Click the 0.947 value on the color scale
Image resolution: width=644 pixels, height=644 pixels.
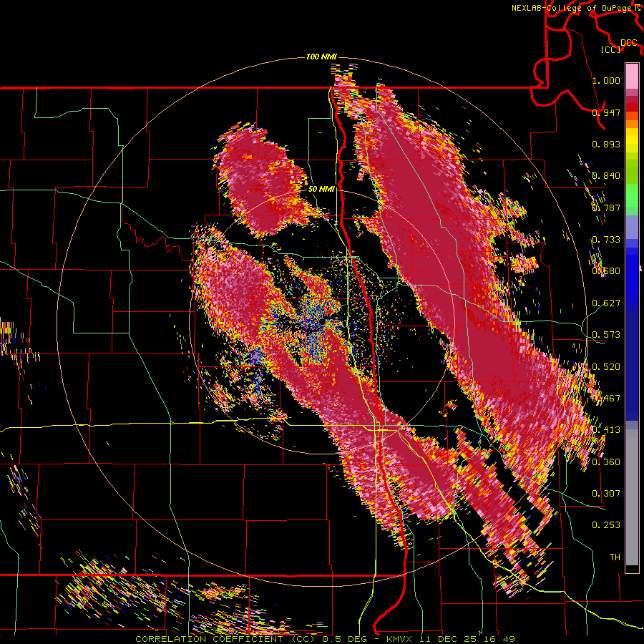click(606, 112)
